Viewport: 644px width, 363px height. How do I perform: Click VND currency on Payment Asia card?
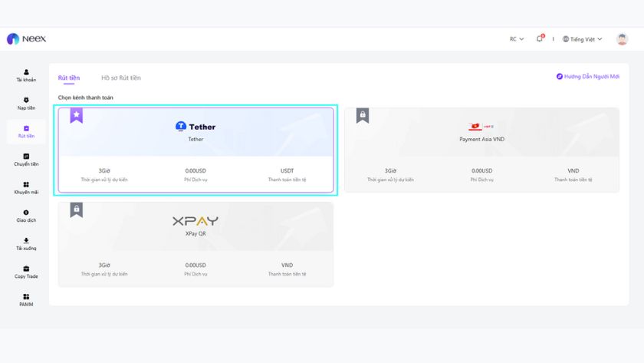[573, 170]
